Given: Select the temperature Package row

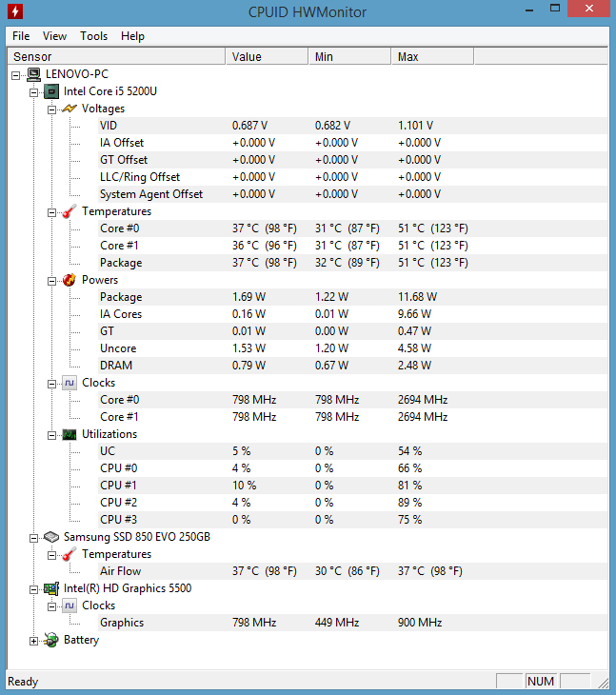Looking at the screenshot, I should coord(353,263).
